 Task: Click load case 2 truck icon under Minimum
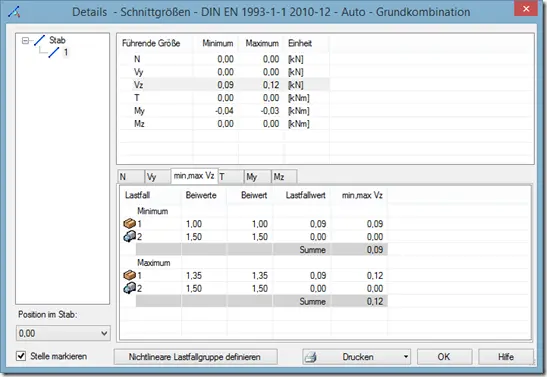[x=129, y=236]
